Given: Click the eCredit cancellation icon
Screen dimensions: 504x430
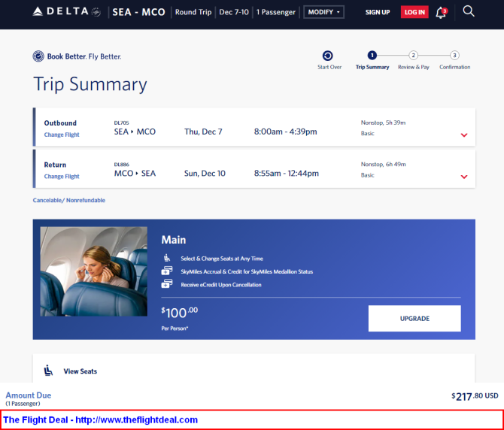Looking at the screenshot, I should (166, 285).
